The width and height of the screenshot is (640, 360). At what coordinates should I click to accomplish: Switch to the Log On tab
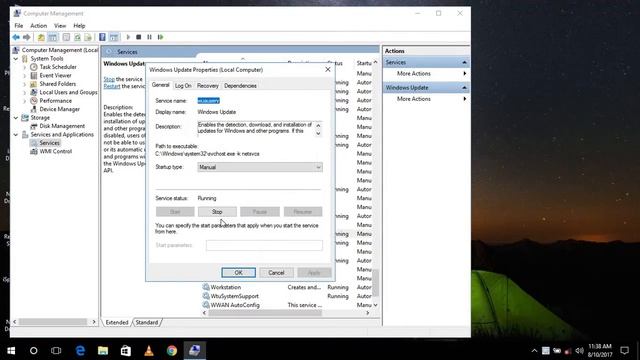click(x=183, y=86)
